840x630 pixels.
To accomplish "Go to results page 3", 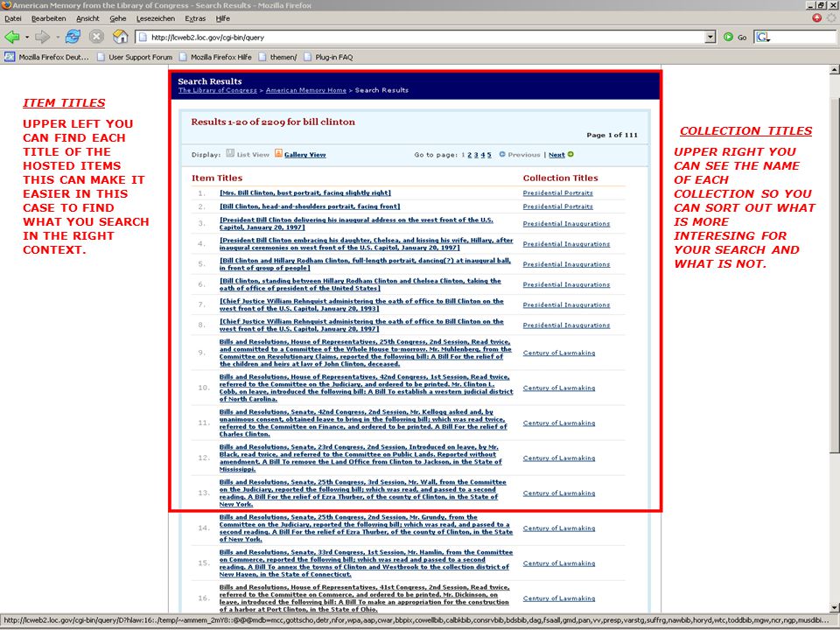I will (x=476, y=155).
